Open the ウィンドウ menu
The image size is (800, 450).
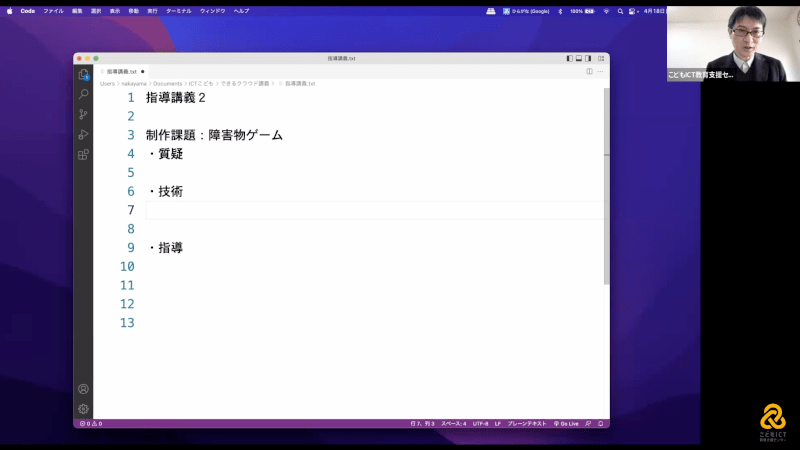click(x=212, y=11)
